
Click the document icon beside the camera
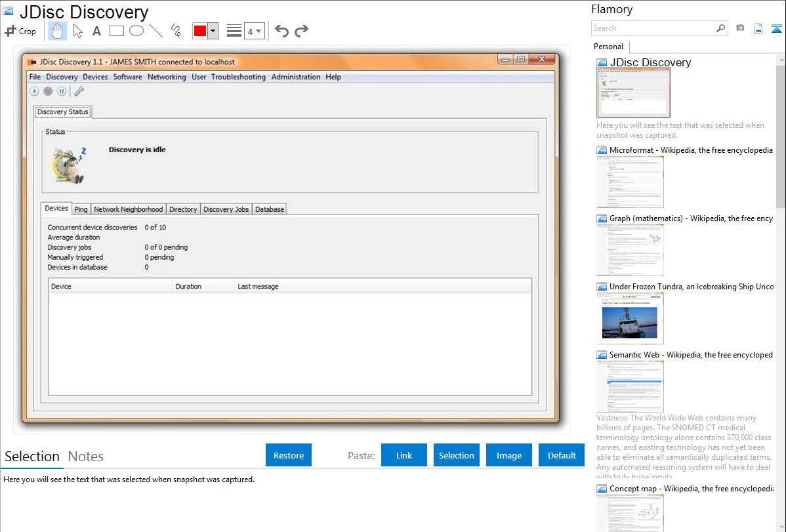758,28
